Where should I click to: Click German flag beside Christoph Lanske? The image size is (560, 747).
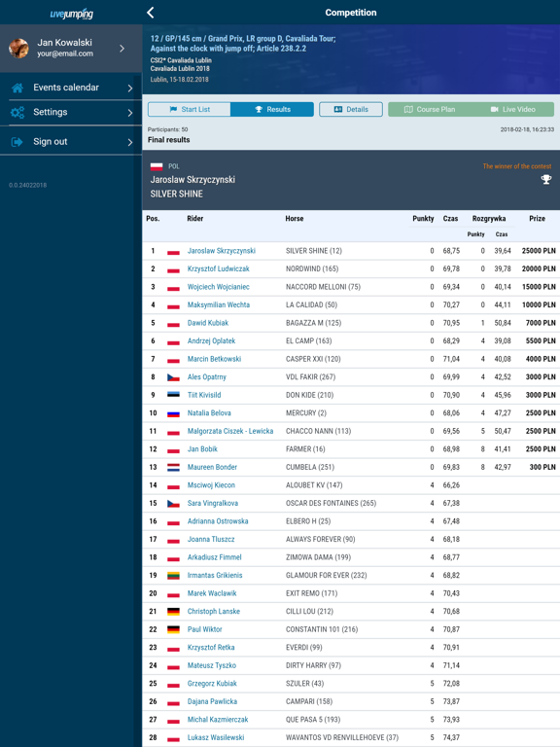(173, 612)
